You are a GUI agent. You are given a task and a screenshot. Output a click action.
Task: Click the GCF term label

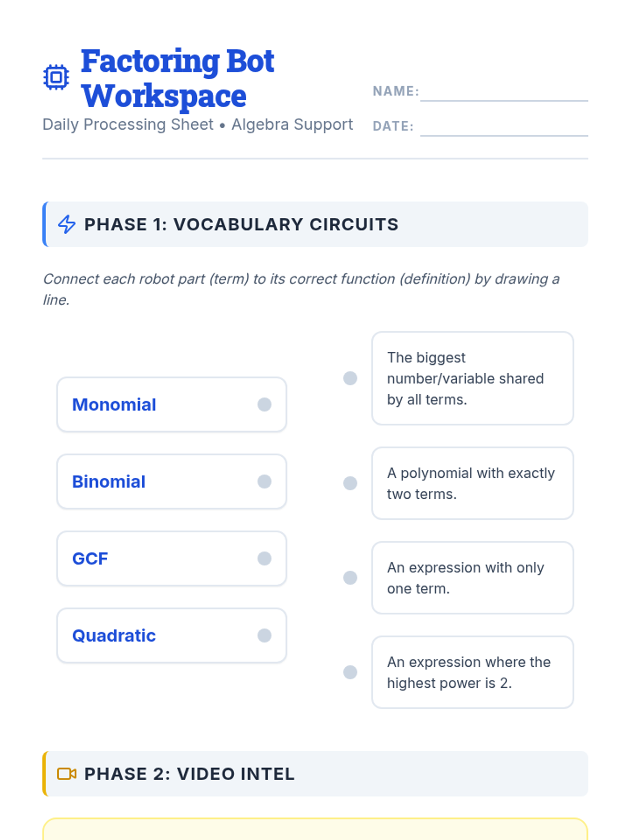(90, 559)
